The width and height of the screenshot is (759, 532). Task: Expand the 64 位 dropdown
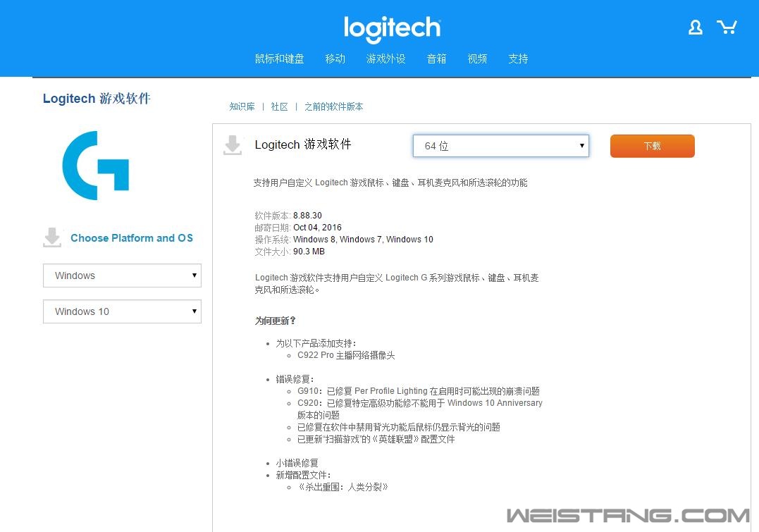tap(500, 146)
